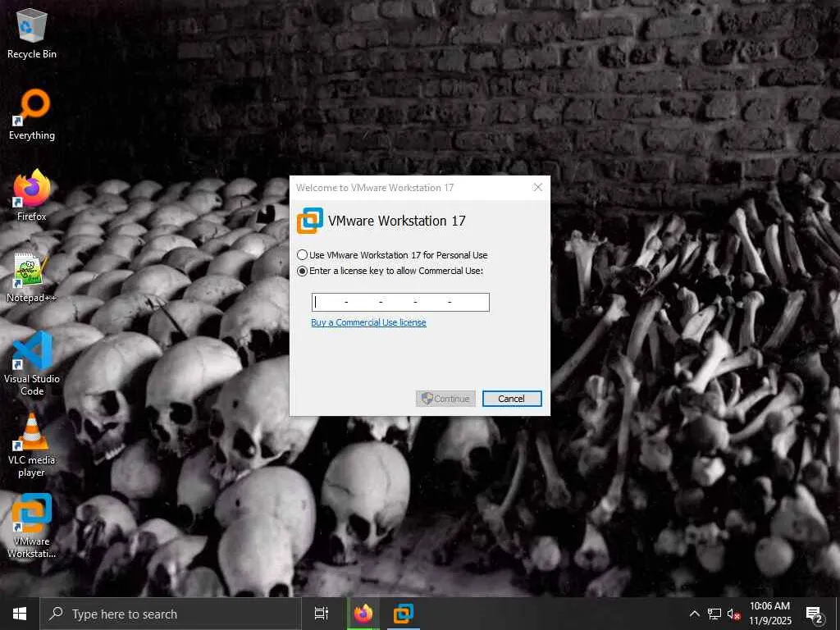Screen dimensions: 840x630
Task: Open Firefox desktop shortcut
Action: (32, 195)
